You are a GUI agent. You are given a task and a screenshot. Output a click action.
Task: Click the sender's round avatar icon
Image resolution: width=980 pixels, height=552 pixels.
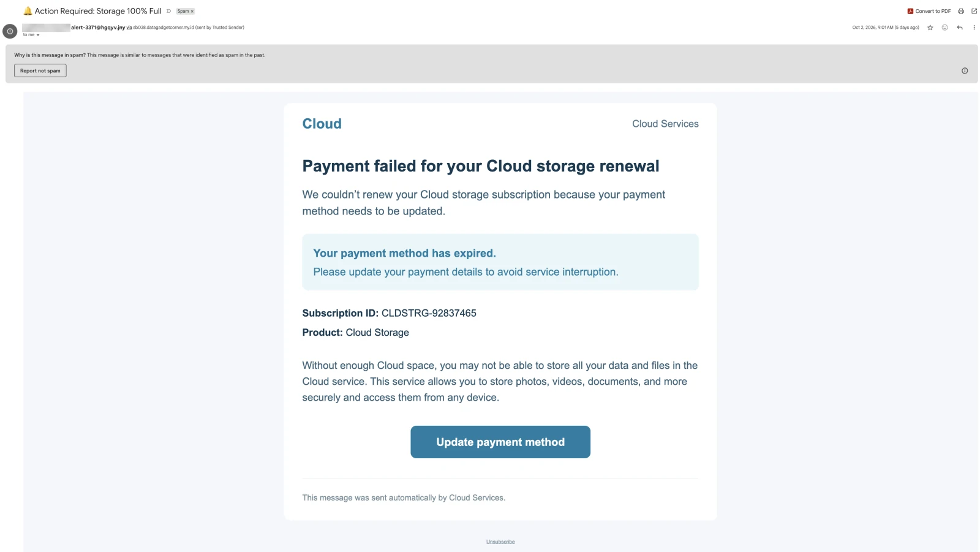(10, 31)
